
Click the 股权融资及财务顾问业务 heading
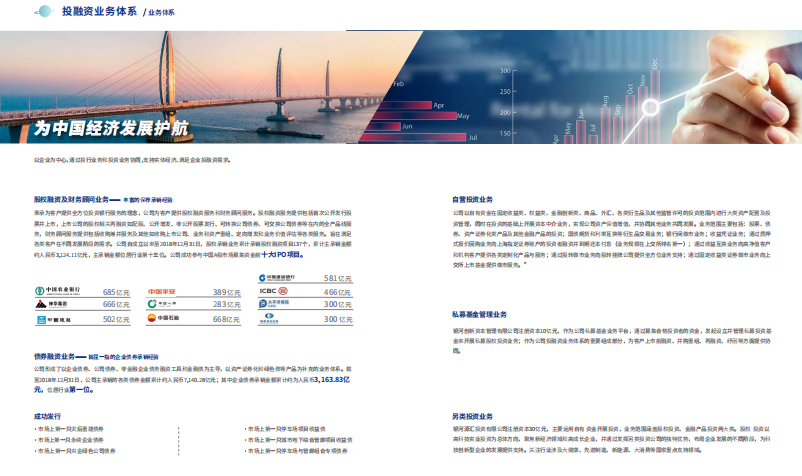(x=72, y=199)
